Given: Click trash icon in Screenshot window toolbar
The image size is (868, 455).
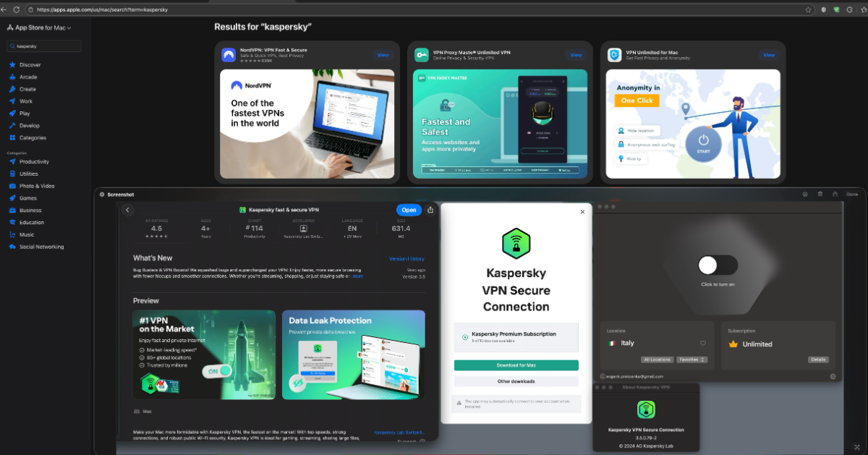Looking at the screenshot, I should pos(820,194).
